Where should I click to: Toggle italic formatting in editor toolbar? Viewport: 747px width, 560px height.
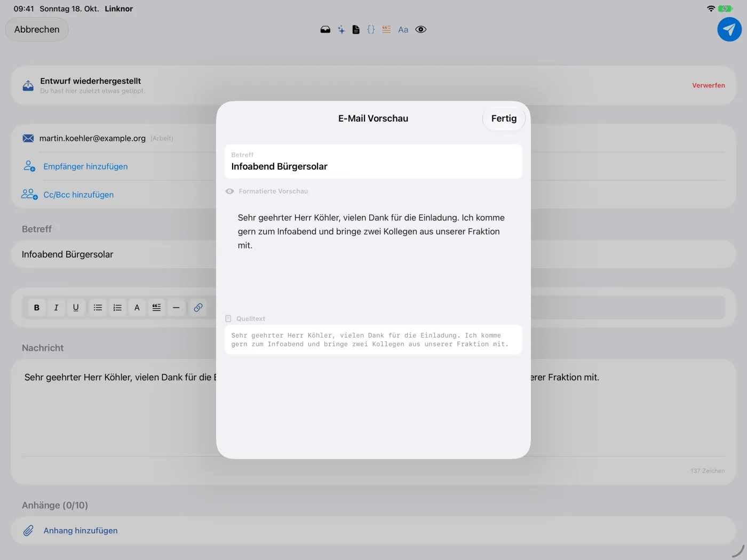point(56,308)
